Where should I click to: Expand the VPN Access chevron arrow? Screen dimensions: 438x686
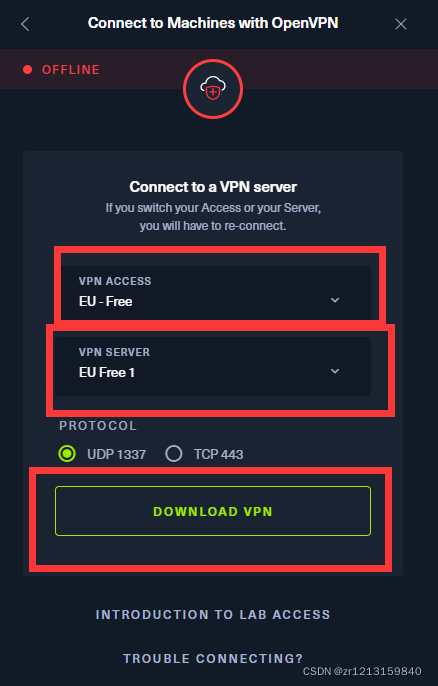335,300
